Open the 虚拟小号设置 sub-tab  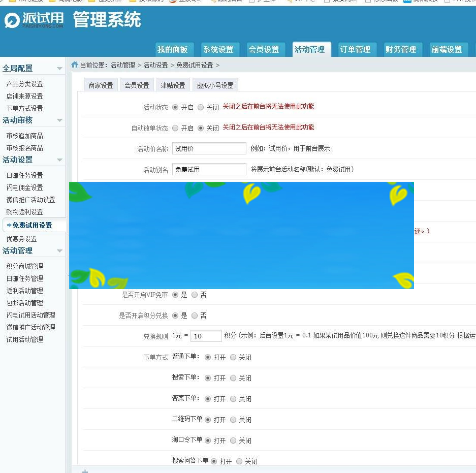(x=214, y=84)
